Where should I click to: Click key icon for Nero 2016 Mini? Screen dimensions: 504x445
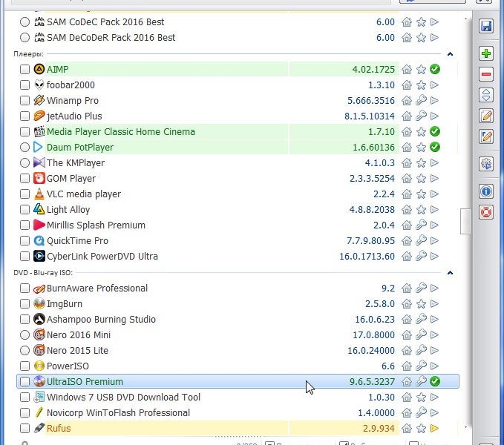(x=421, y=335)
